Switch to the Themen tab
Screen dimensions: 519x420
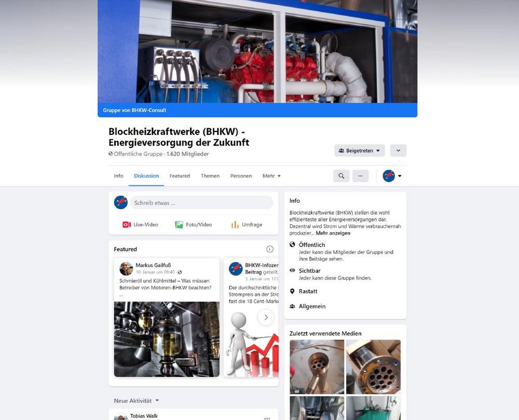click(x=210, y=176)
